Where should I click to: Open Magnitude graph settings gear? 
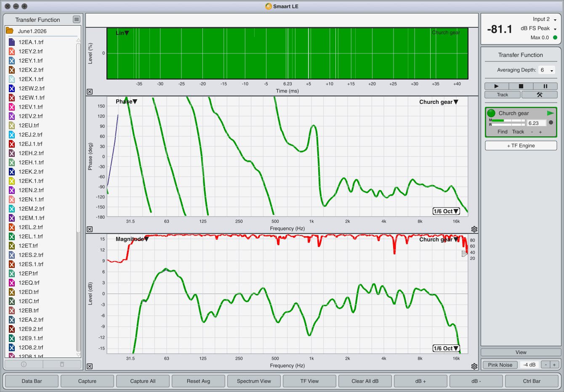(x=474, y=366)
